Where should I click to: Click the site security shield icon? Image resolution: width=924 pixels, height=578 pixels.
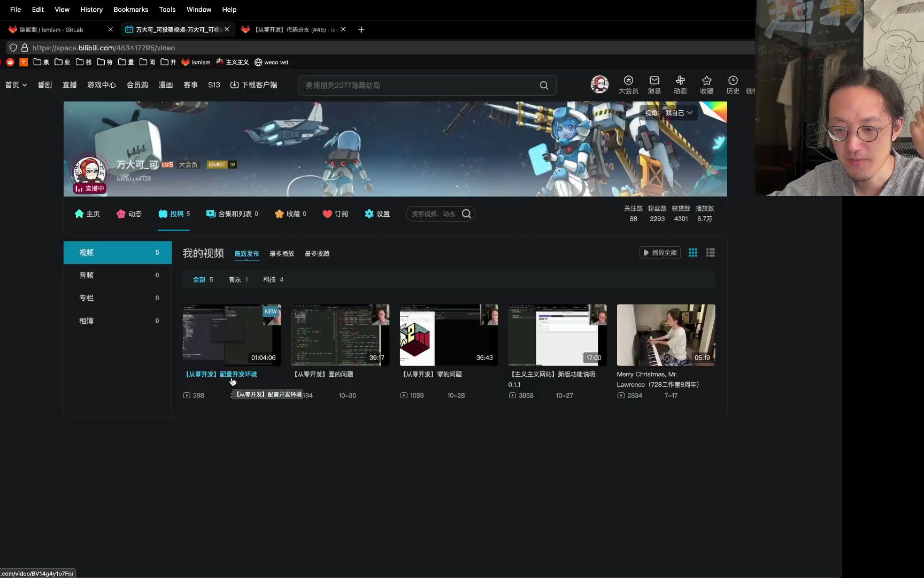pyautogui.click(x=13, y=48)
